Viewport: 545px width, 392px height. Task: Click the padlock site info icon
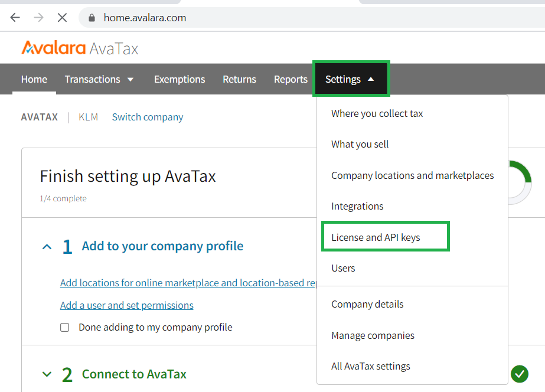pyautogui.click(x=92, y=18)
